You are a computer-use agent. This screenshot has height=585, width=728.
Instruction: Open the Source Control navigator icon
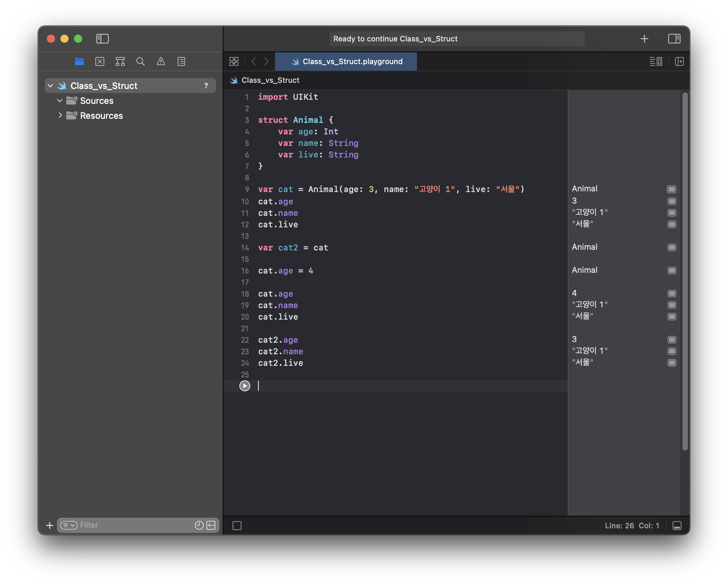[100, 61]
